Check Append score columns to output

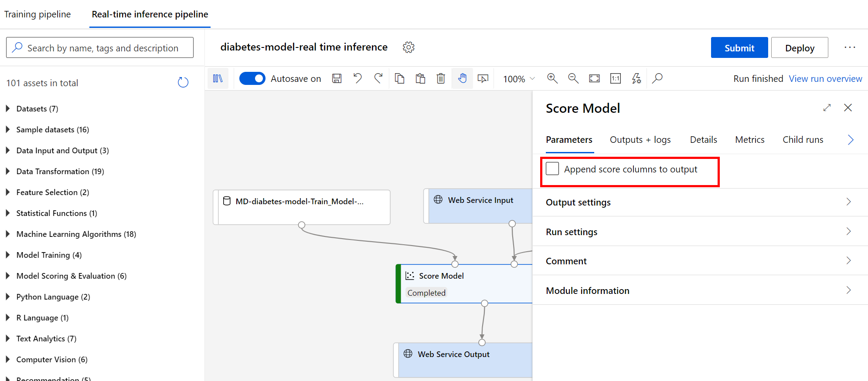click(x=552, y=169)
